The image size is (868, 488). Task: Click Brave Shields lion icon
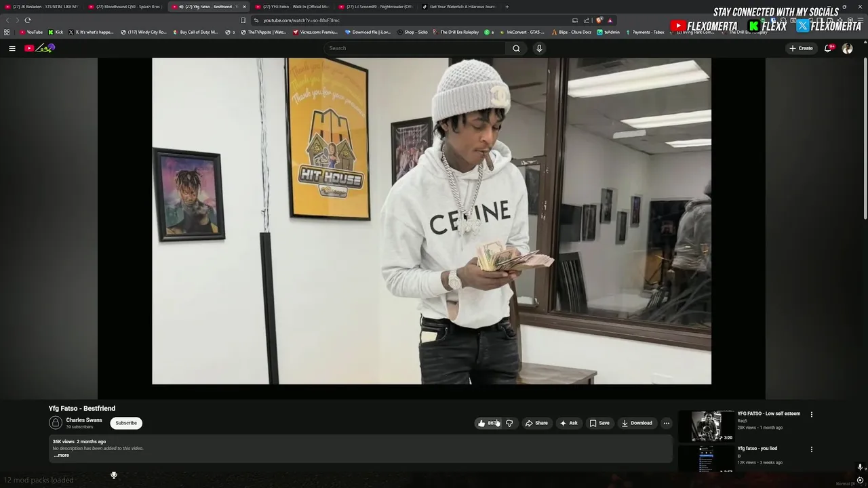click(x=599, y=20)
